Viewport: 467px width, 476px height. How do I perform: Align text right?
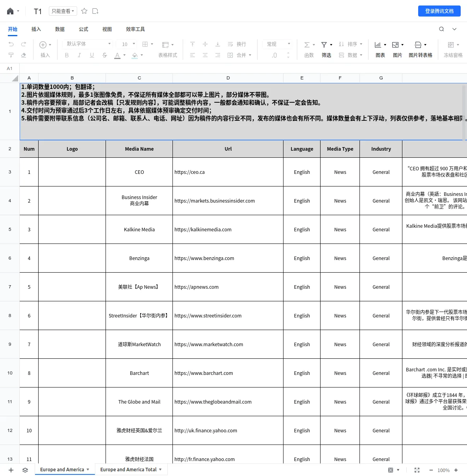(218, 55)
